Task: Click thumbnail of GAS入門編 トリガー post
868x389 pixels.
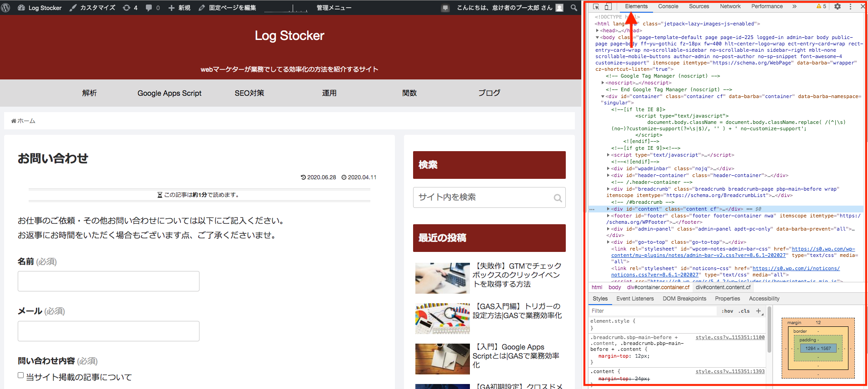Action: click(x=443, y=319)
